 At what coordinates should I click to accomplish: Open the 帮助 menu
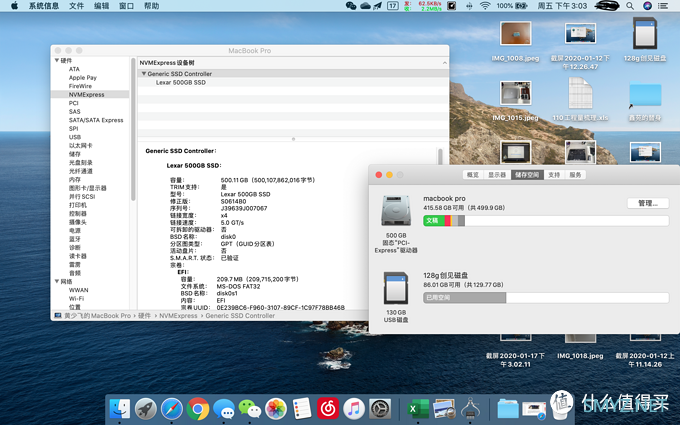point(151,6)
